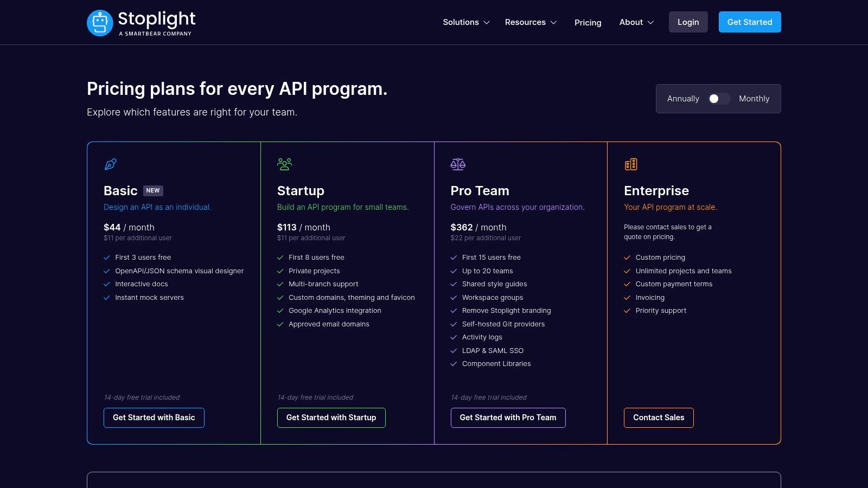Click the blue Get Started button
Image resolution: width=868 pixels, height=488 pixels.
(749, 22)
